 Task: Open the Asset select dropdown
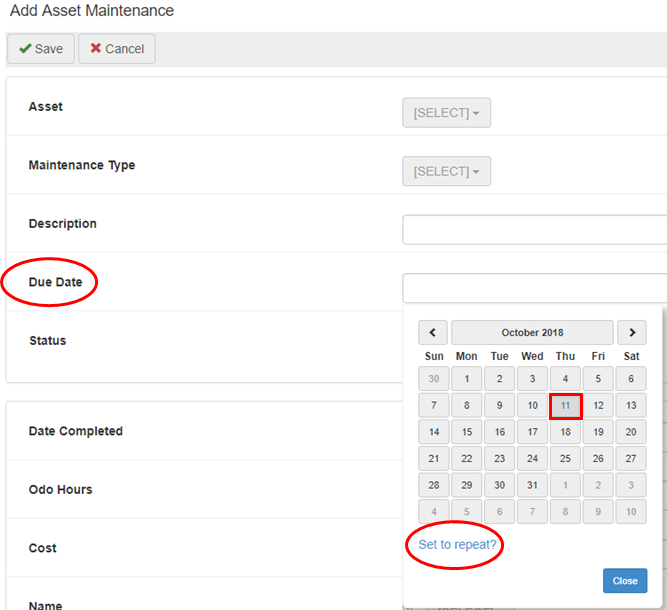point(446,113)
